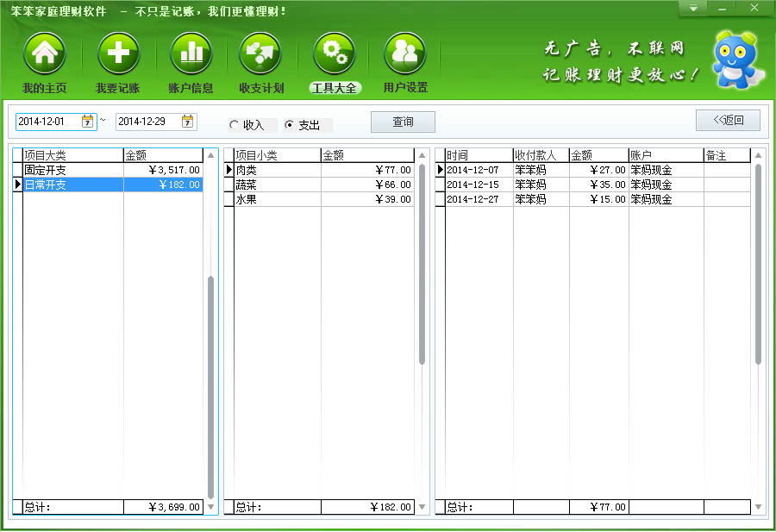This screenshot has height=532, width=776.
Task: Open the 收支计划 arrows icon
Action: pos(260,53)
